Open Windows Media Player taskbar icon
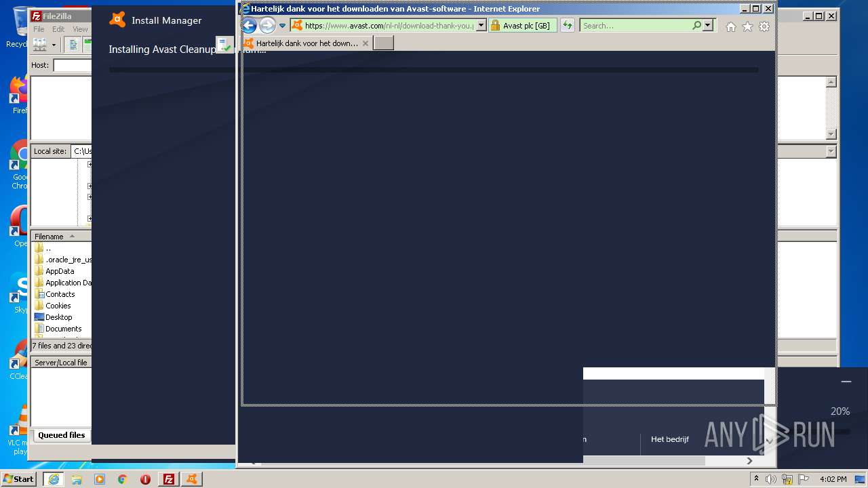 point(100,479)
